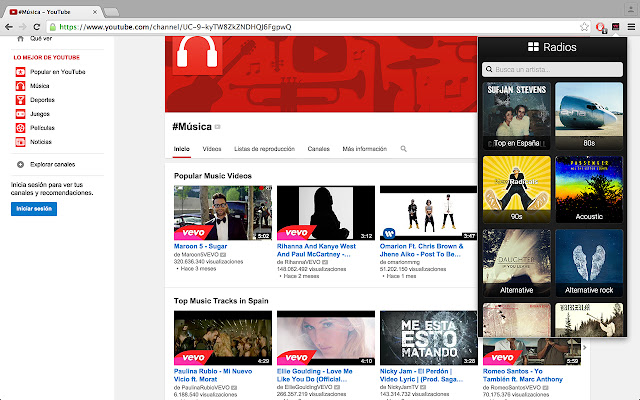Viewport: 640px width, 400px height.
Task: Click the Explorar canales plus icon
Action: click(20, 164)
